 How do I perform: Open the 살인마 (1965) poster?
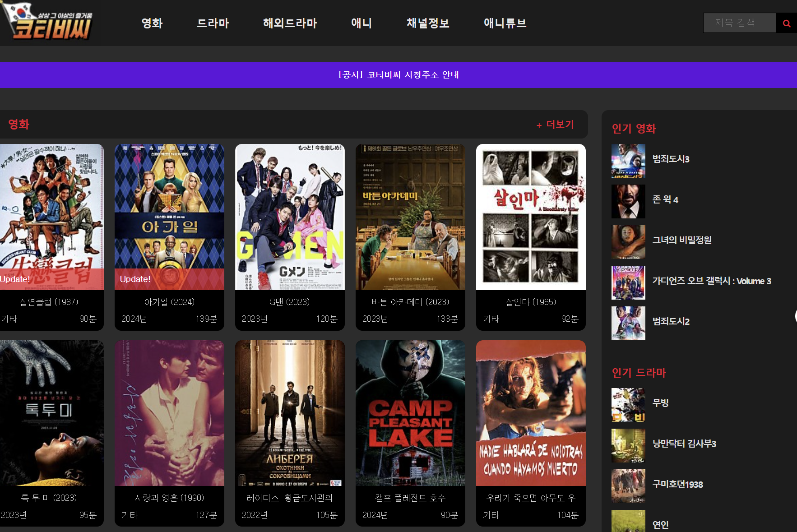[531, 217]
